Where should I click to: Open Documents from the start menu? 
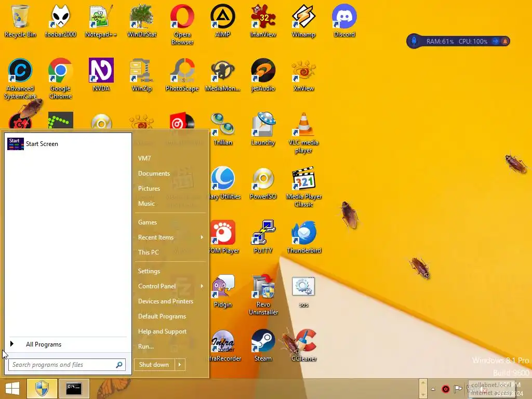coord(154,174)
